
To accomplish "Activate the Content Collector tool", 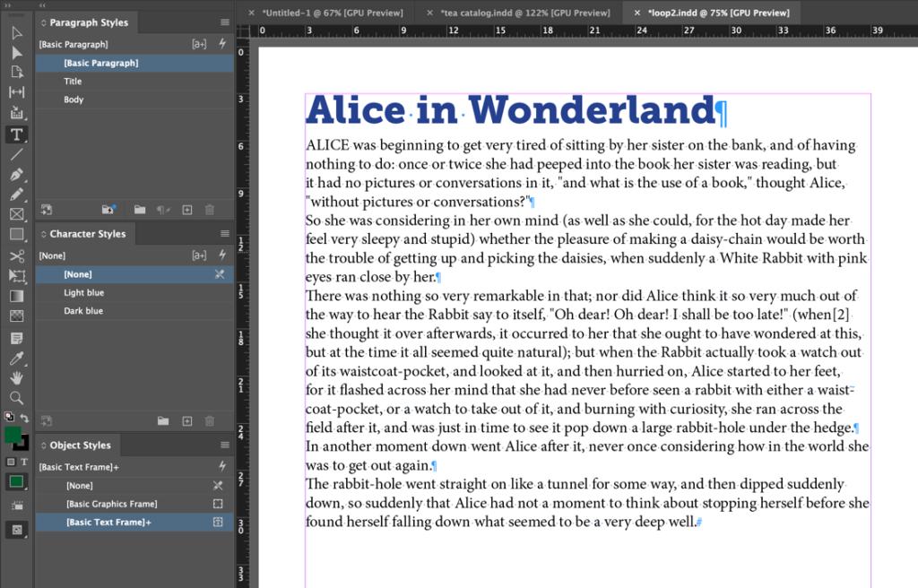I will coord(16,112).
